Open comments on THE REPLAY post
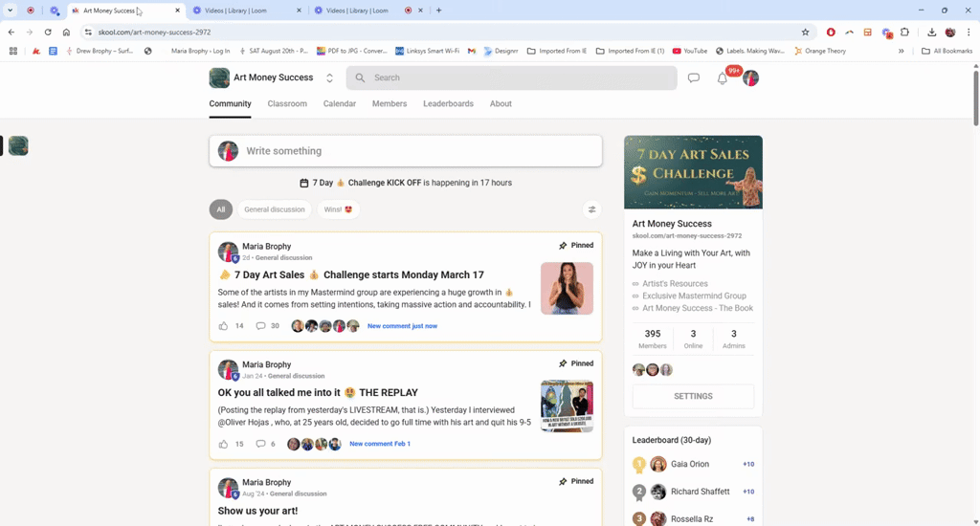This screenshot has width=980, height=526. (260, 444)
